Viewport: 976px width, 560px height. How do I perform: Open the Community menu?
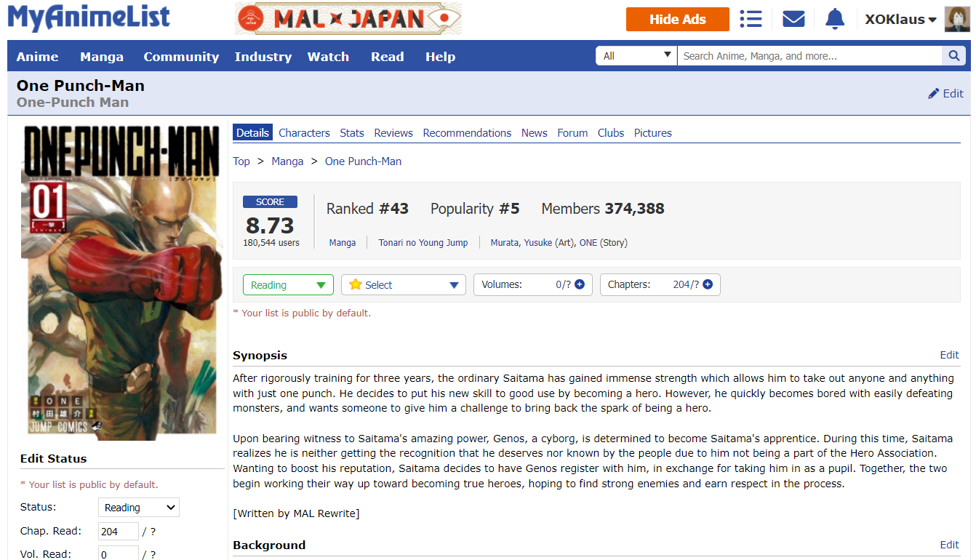point(181,57)
